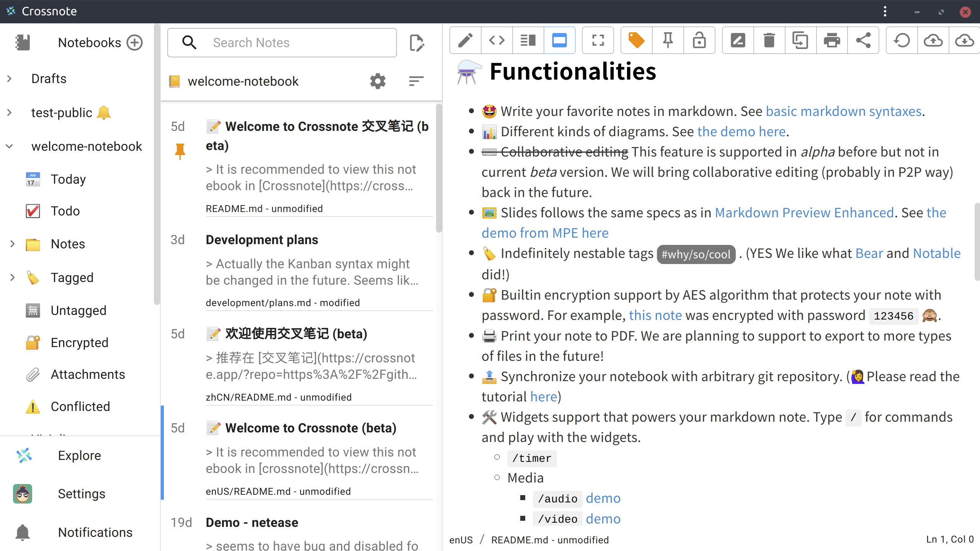Expand the Drafts section

point(9,78)
